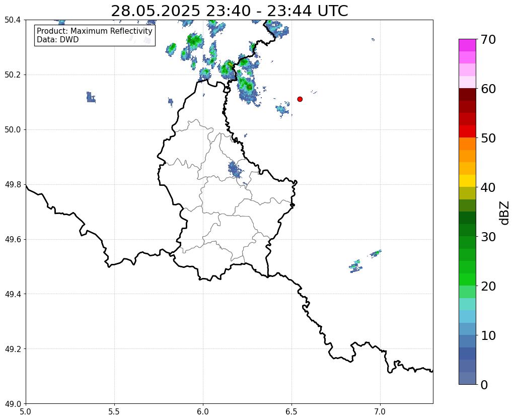Click the y-axis label 50.4
515x420 pixels.
13,20
